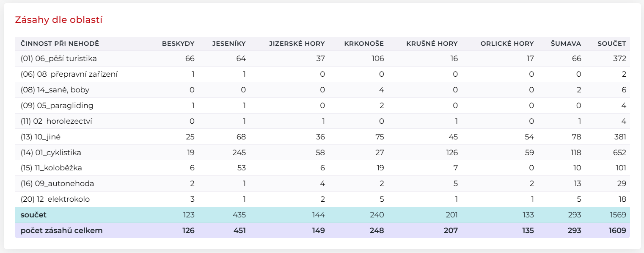Click the '12_elektrokolo' row label
Image resolution: width=644 pixels, height=253 pixels.
55,199
